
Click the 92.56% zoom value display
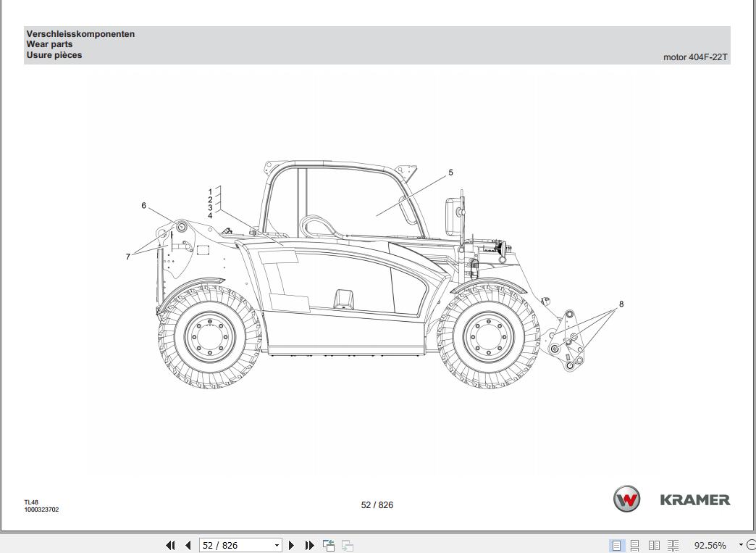click(712, 545)
